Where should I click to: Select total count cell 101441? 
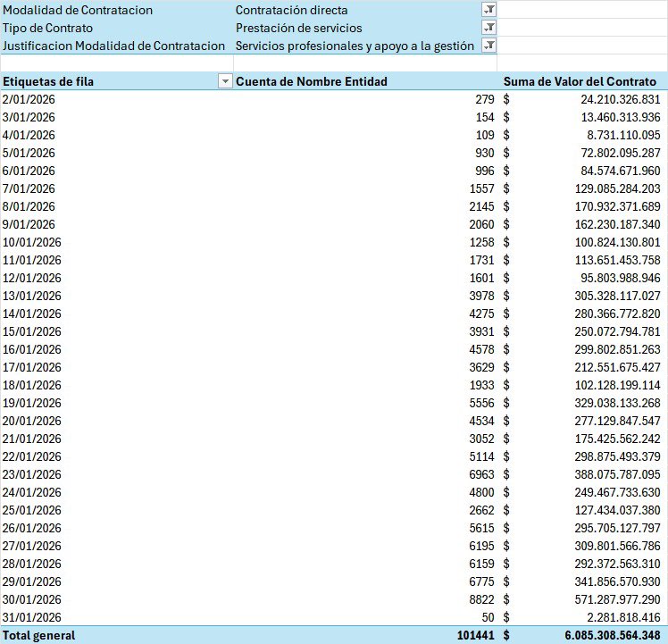click(x=476, y=635)
